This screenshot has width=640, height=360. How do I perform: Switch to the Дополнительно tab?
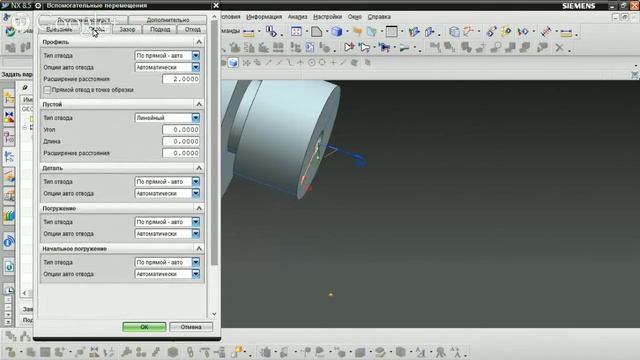click(x=168, y=20)
